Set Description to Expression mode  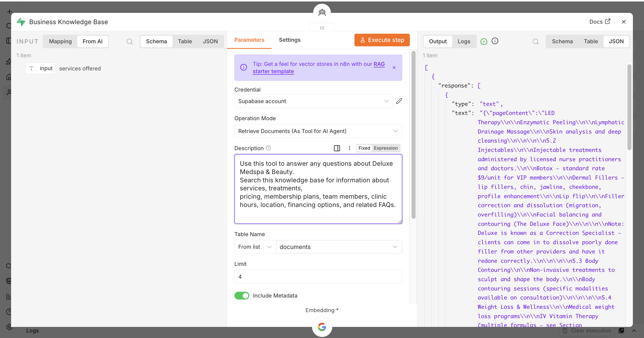(386, 148)
